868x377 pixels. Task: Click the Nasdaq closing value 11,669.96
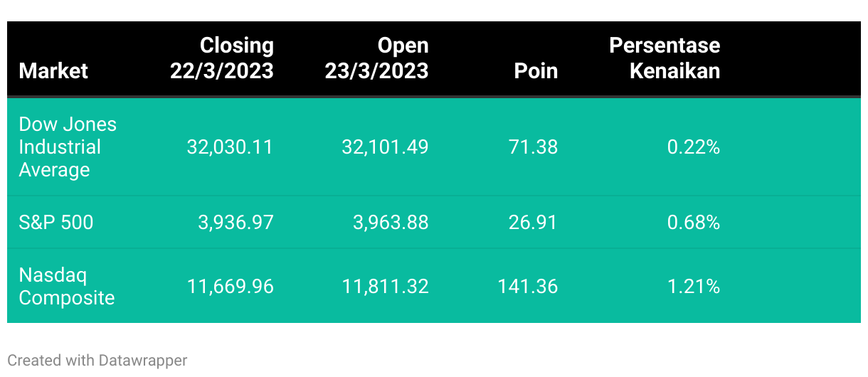coord(230,287)
